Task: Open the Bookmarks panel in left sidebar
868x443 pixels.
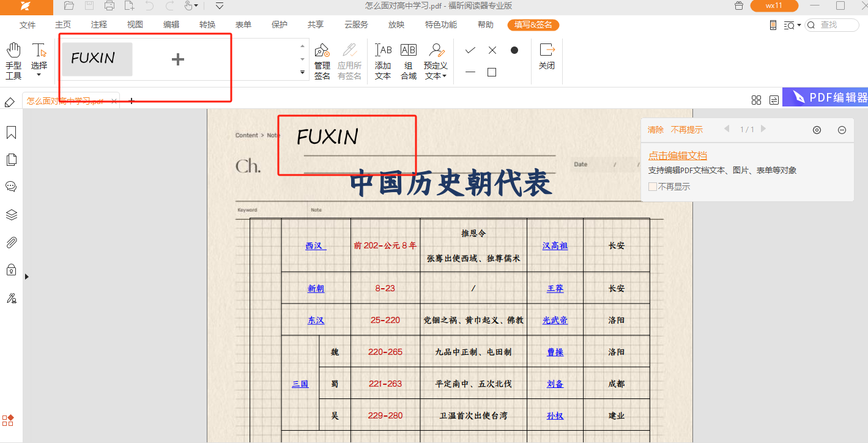Action: coord(11,133)
